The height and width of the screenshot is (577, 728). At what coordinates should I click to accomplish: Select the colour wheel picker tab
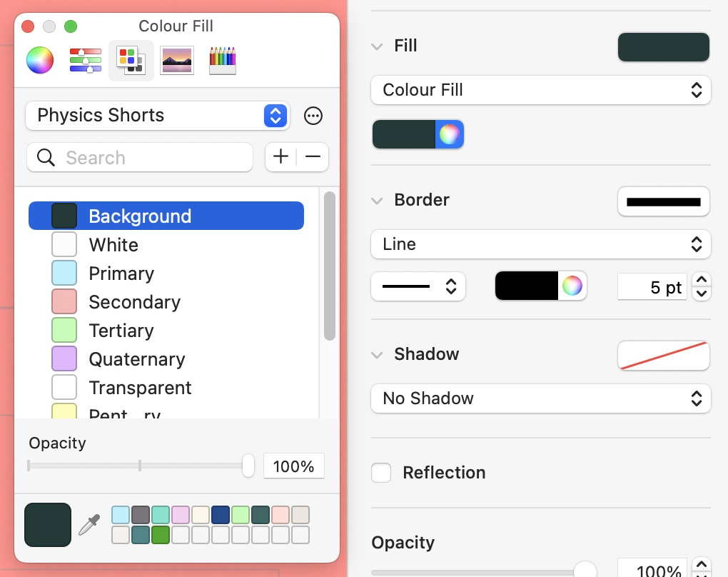point(40,61)
